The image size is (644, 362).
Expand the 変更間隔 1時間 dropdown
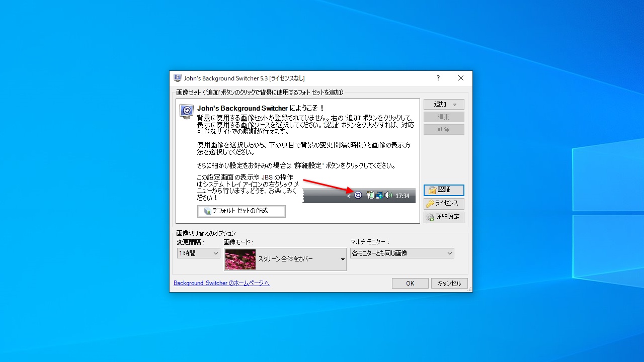point(198,253)
